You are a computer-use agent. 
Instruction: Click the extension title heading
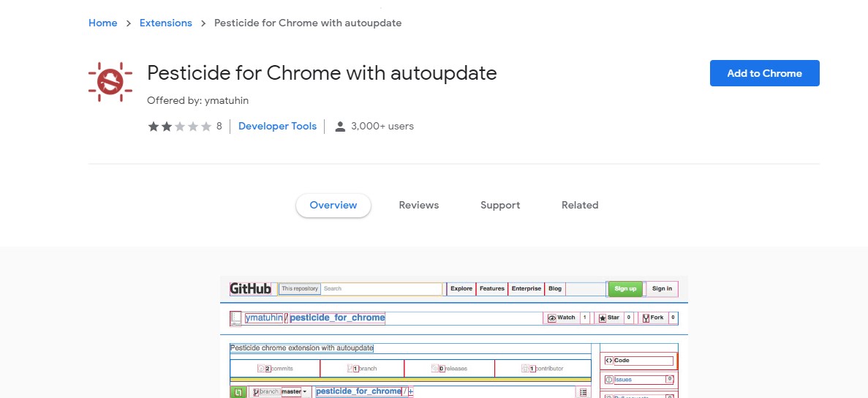[322, 73]
